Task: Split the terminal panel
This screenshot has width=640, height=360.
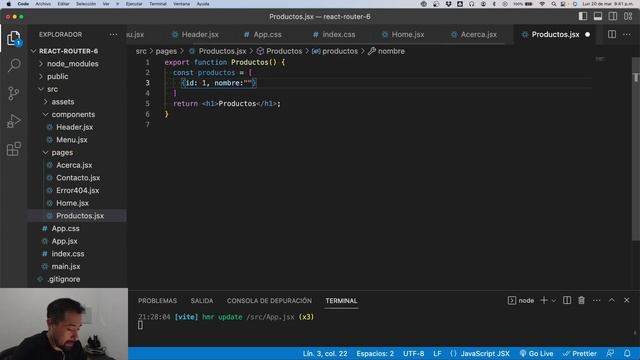Action: tap(567, 300)
